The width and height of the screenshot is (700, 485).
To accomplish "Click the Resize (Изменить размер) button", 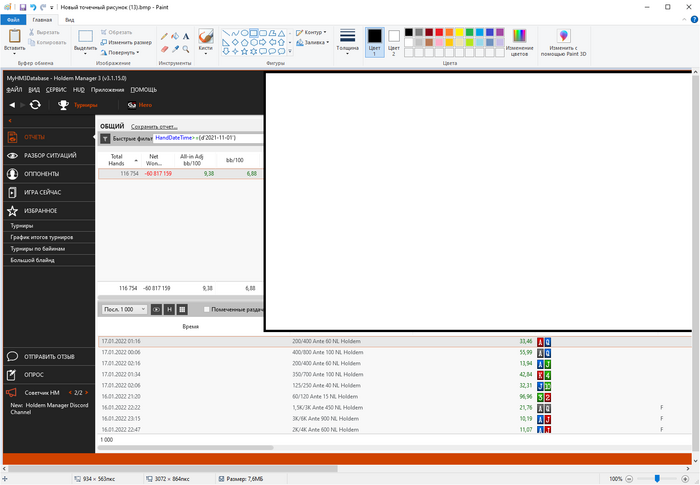I will [126, 42].
